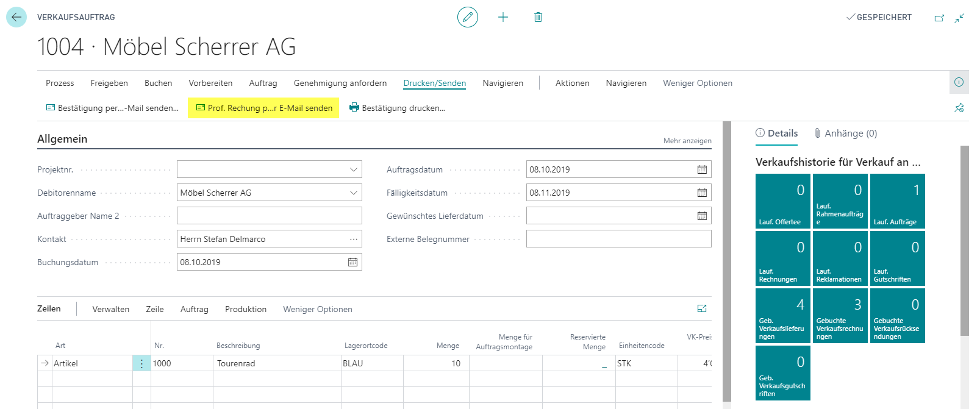Screen dimensions: 980x409
Task: Switch to Anhänge (0) tab
Action: point(845,133)
